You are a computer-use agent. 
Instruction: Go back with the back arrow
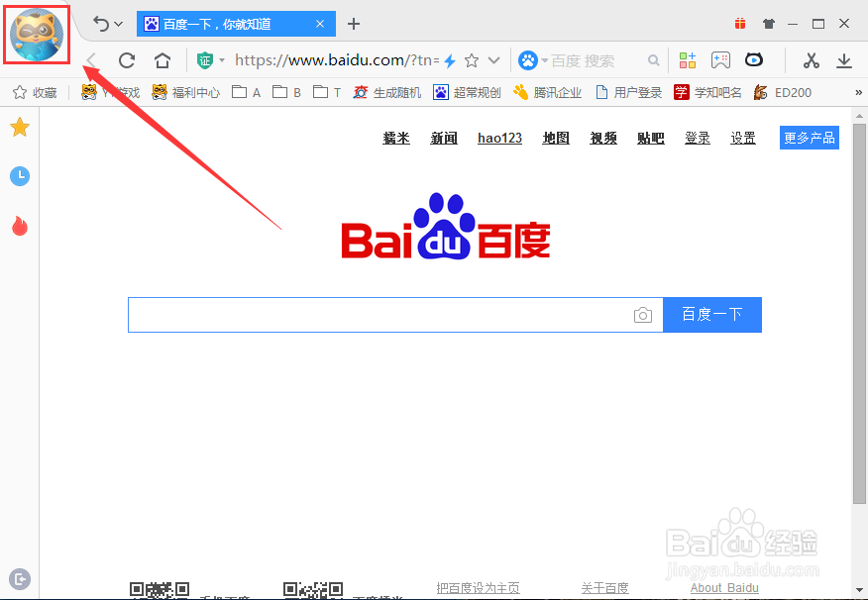point(91,60)
